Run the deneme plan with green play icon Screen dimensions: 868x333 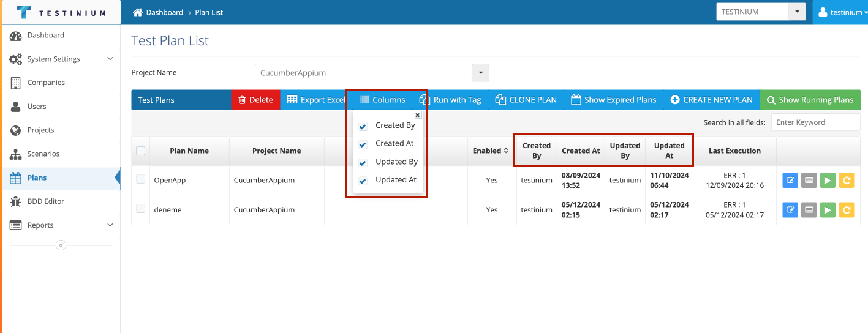coord(828,210)
